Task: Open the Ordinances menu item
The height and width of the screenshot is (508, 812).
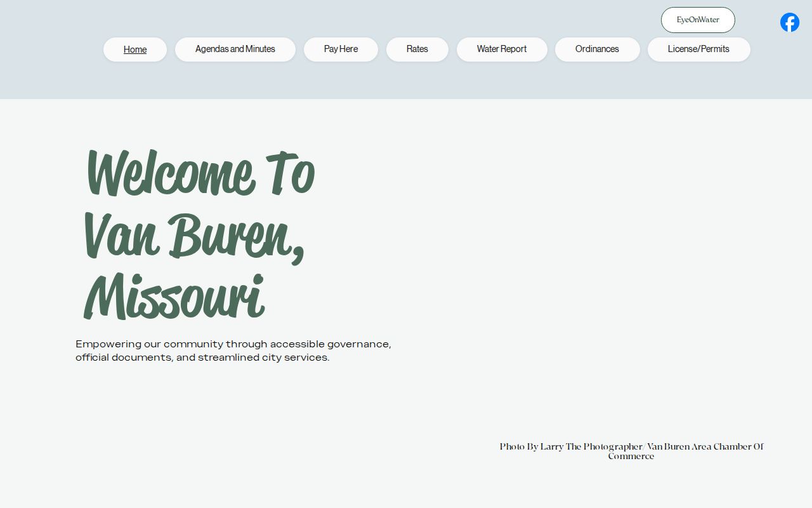Action: click(597, 50)
